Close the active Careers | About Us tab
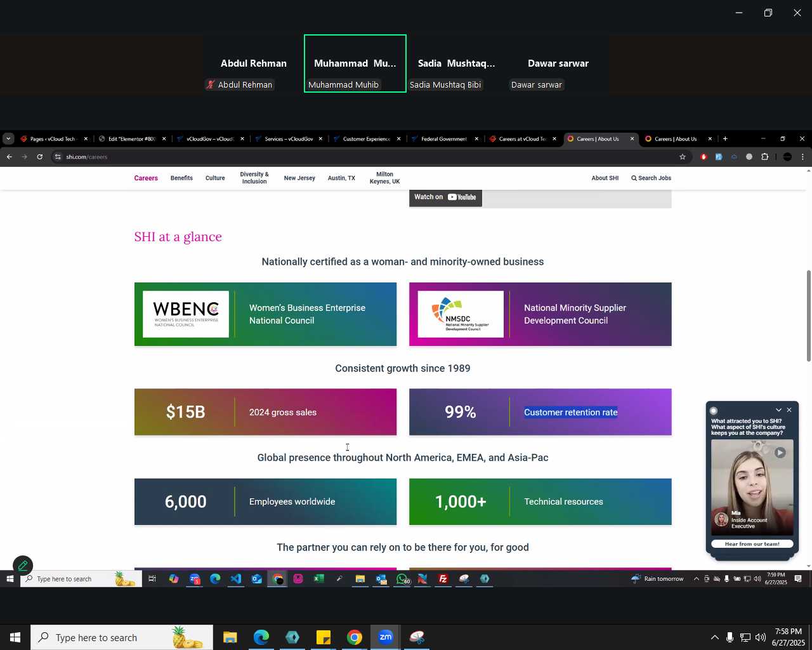Viewport: 812px width, 650px height. (x=632, y=139)
